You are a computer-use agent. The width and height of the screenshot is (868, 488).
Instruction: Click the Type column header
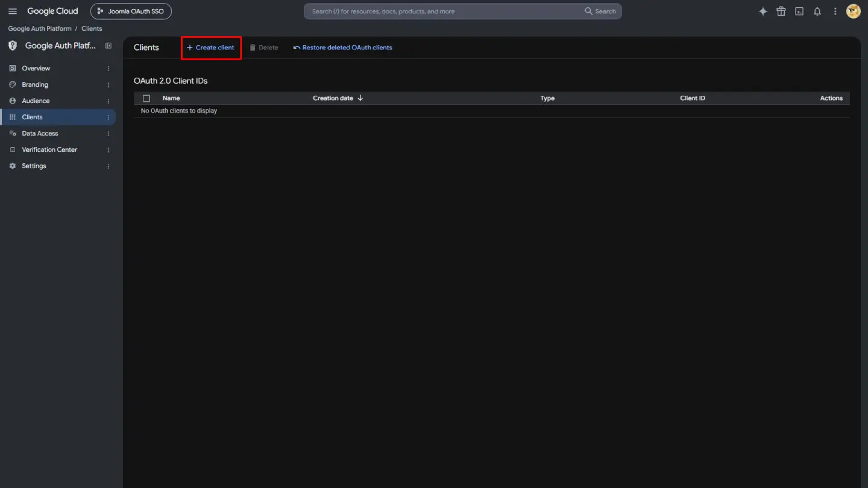point(547,98)
